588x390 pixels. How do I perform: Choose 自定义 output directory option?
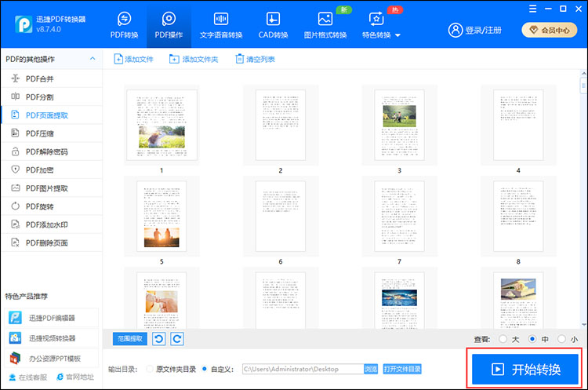coord(205,369)
